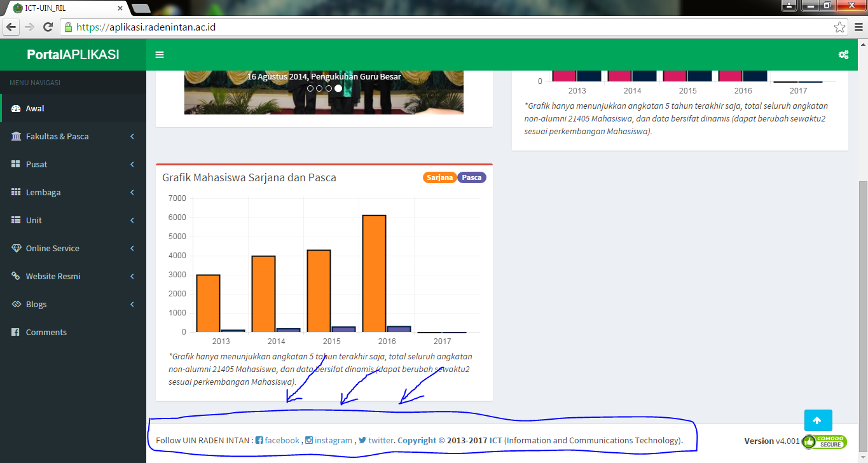Expand the Pusat submenu chevron

pos(132,164)
